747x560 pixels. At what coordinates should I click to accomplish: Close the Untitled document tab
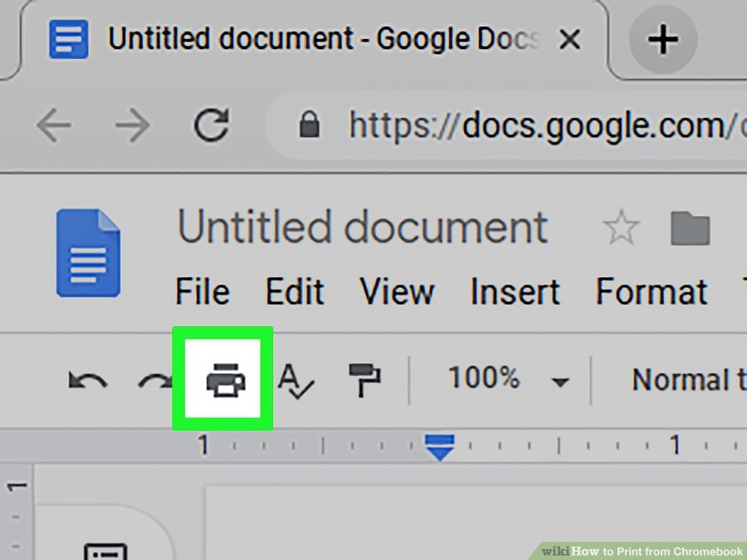point(569,39)
